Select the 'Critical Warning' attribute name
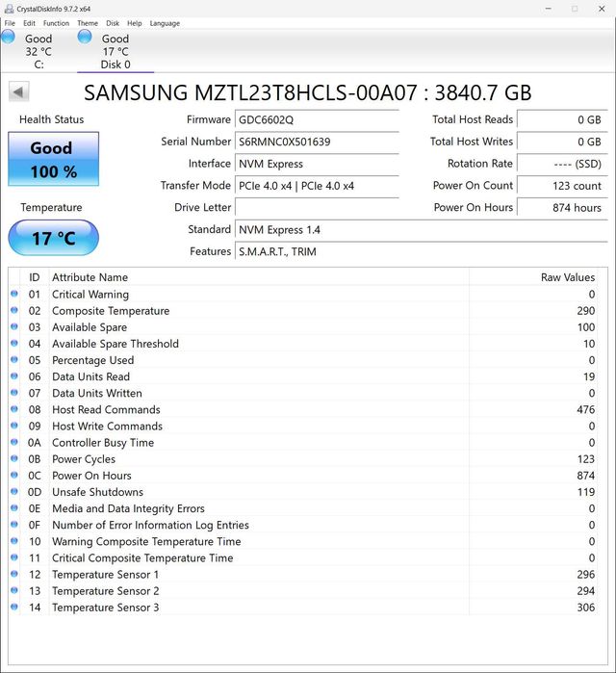This screenshot has height=673, width=616. [x=90, y=295]
